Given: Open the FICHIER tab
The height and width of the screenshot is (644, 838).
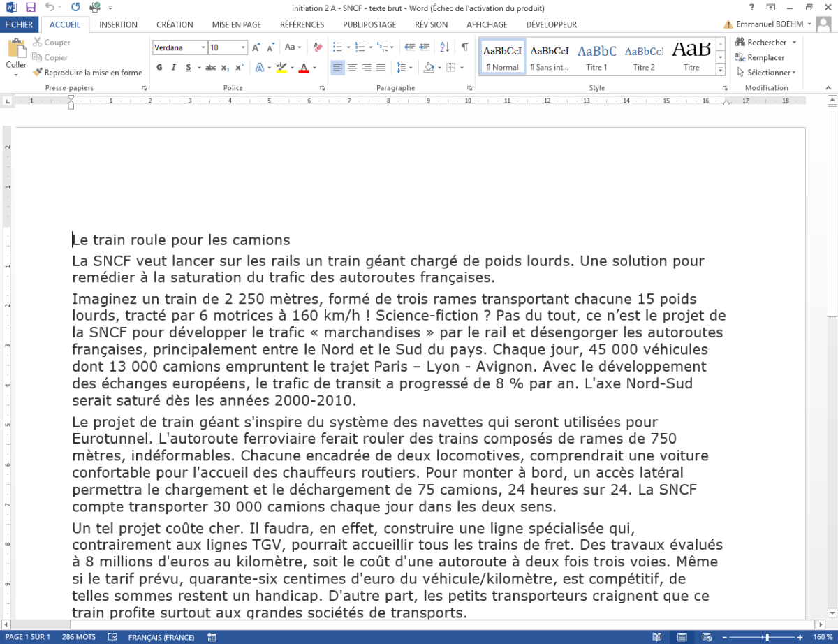Looking at the screenshot, I should click(19, 24).
